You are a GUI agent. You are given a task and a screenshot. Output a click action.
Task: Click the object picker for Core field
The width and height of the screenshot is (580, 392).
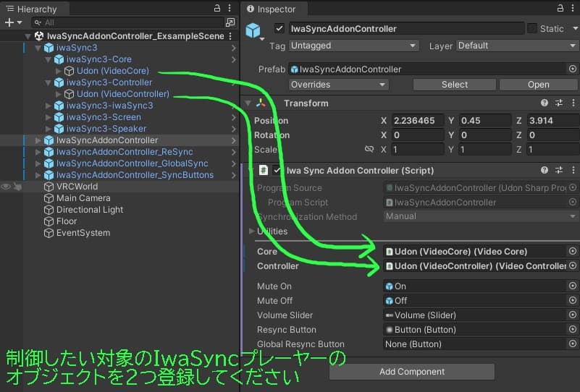(572, 252)
